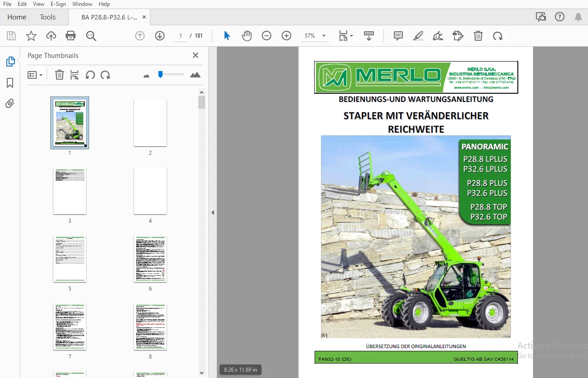Close the Page Thumbnails panel
The width and height of the screenshot is (588, 378).
pos(196,55)
